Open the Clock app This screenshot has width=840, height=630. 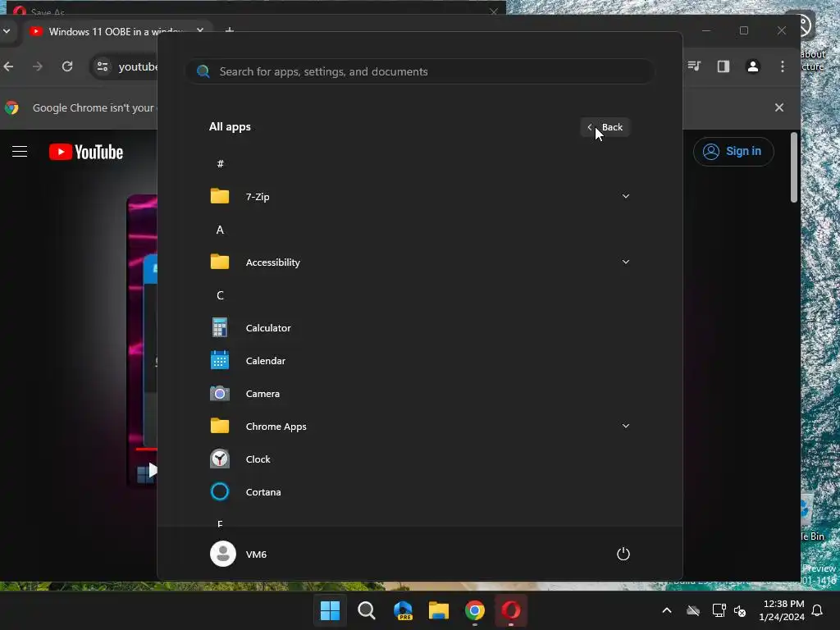419,459
